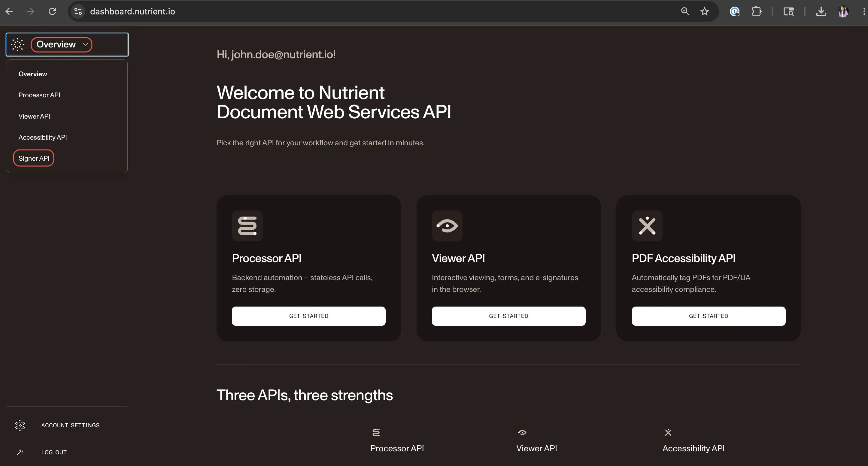Click the address bar URL dashboard.nutrient.io
Viewport: 868px width, 466px height.
[x=132, y=11]
